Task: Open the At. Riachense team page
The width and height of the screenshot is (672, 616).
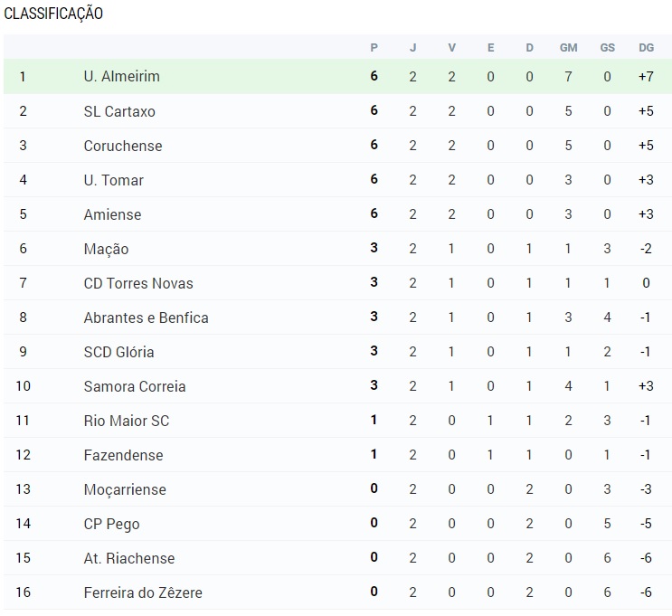Action: (129, 558)
